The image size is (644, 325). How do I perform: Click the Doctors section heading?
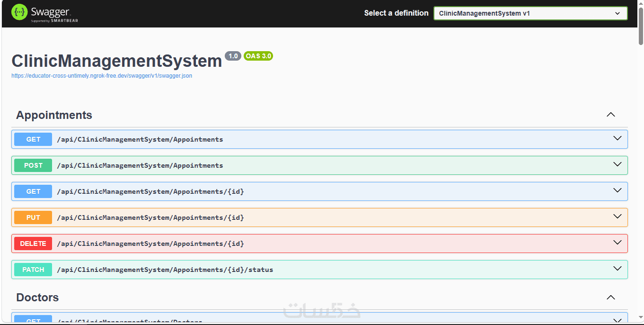(37, 298)
